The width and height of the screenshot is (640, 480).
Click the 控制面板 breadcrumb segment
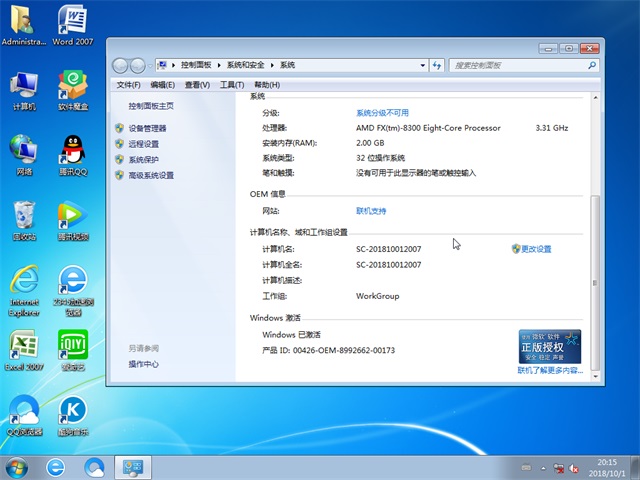(x=196, y=65)
